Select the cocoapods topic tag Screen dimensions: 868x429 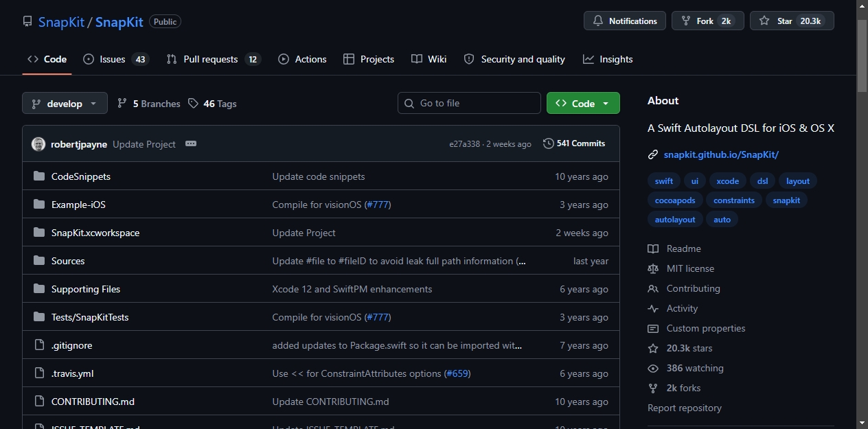pos(675,200)
